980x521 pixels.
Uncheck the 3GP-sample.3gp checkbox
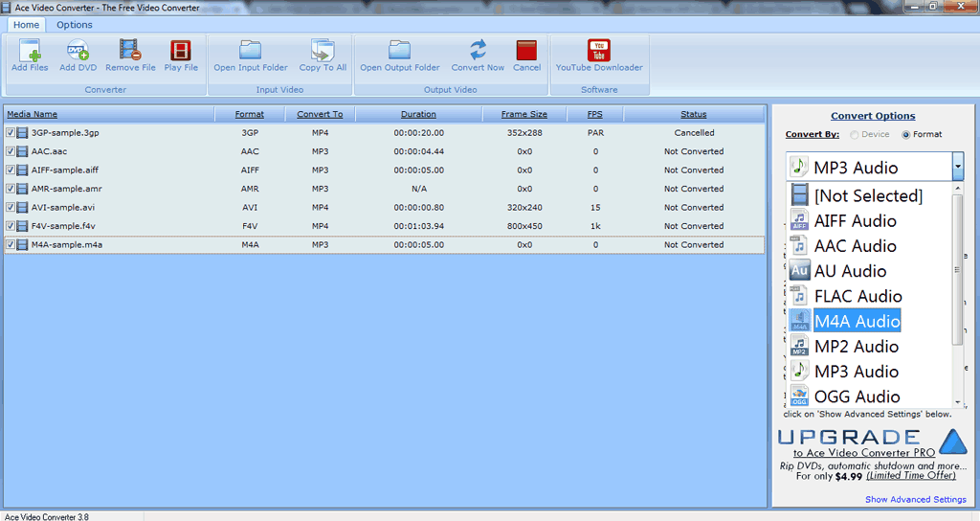(x=10, y=133)
